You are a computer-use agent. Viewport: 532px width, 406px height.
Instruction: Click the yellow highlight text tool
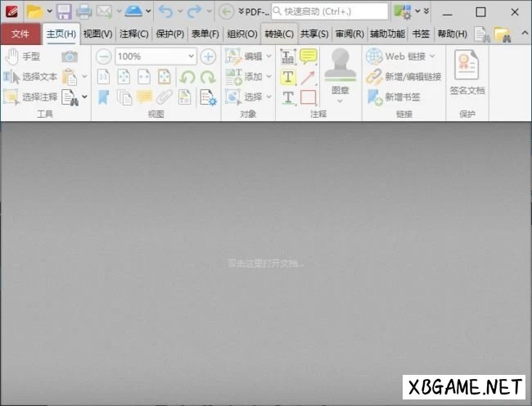(288, 78)
